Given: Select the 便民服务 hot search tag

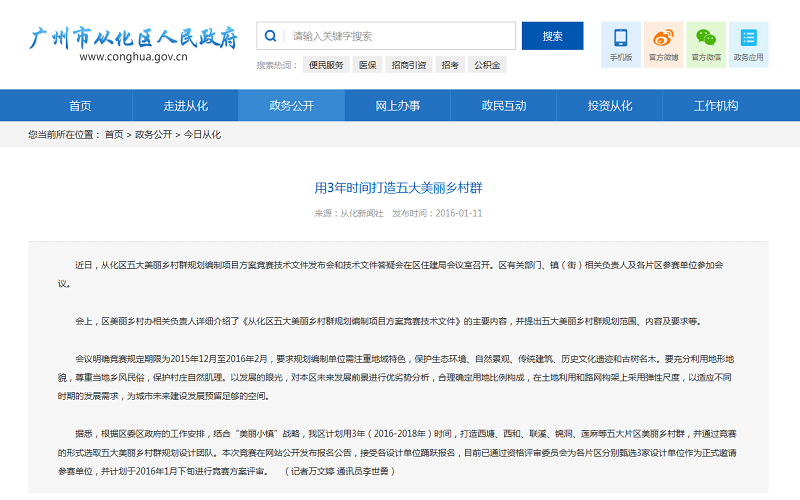Looking at the screenshot, I should [x=326, y=65].
